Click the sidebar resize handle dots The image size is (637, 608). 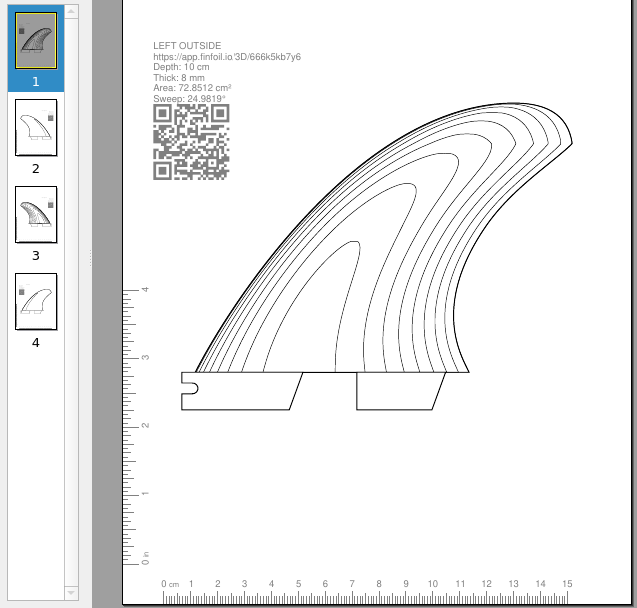(90, 258)
